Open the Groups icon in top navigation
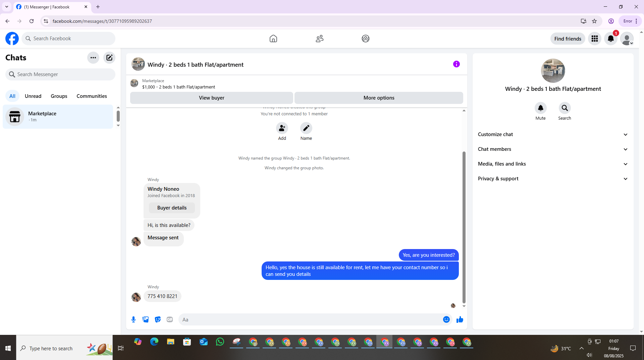 [x=366, y=39]
